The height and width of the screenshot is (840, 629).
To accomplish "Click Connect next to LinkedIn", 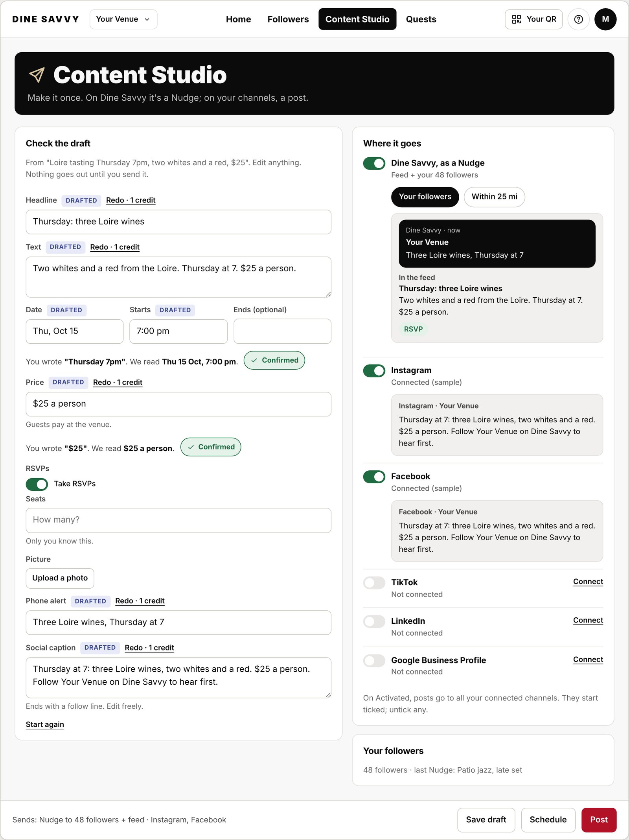I will click(588, 621).
